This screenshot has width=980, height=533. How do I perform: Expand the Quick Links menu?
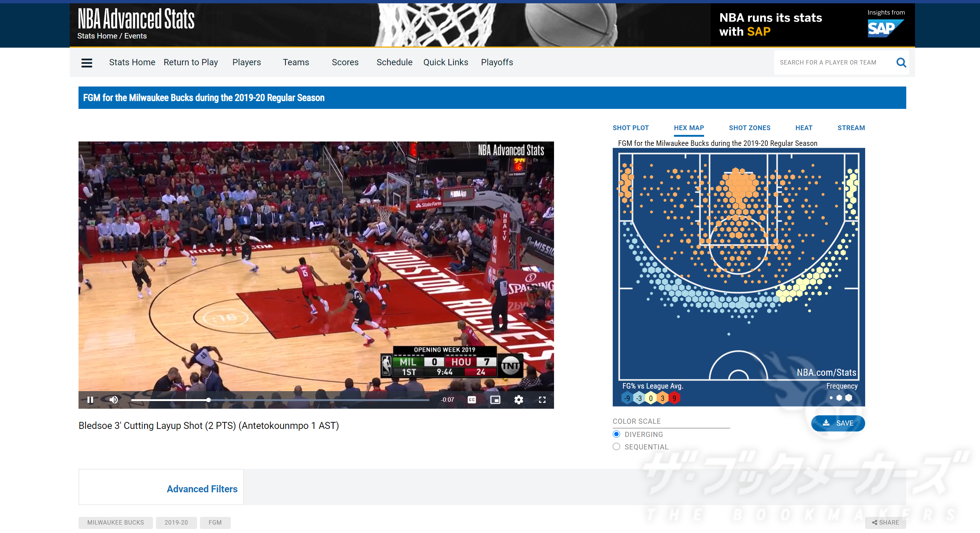point(445,62)
